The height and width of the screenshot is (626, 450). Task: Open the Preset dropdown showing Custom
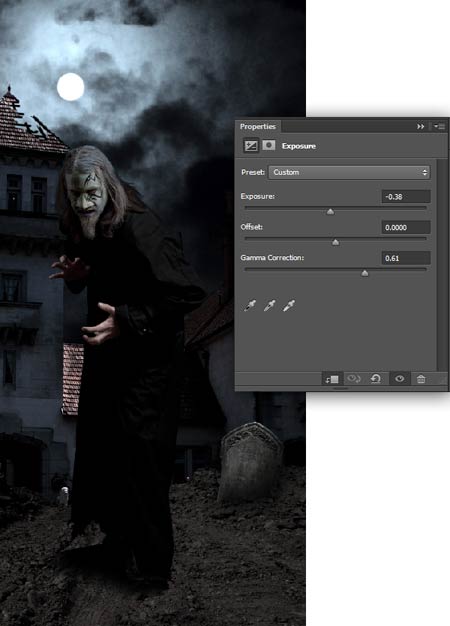tap(349, 172)
